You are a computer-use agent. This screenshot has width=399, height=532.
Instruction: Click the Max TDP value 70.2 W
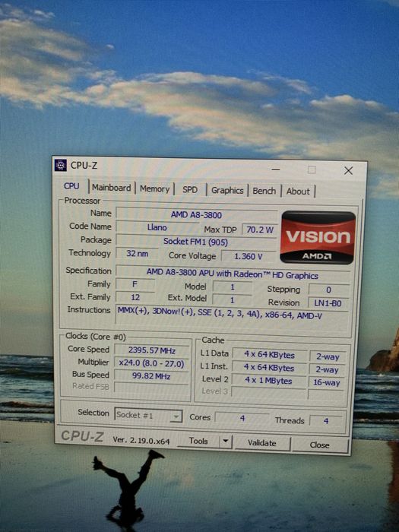(x=260, y=230)
